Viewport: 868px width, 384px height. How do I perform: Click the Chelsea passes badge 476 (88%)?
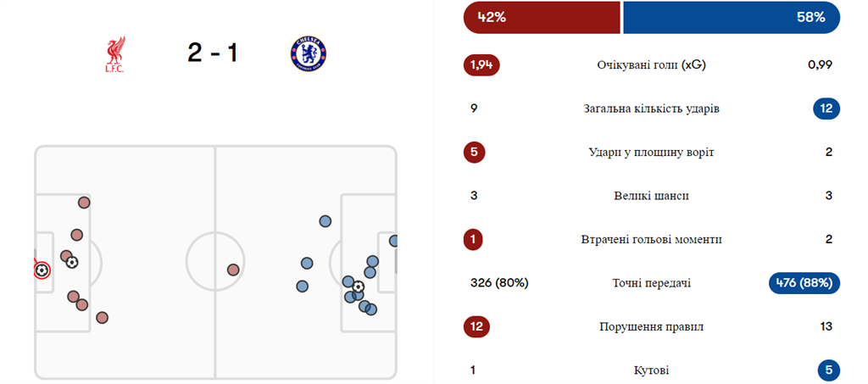click(804, 283)
